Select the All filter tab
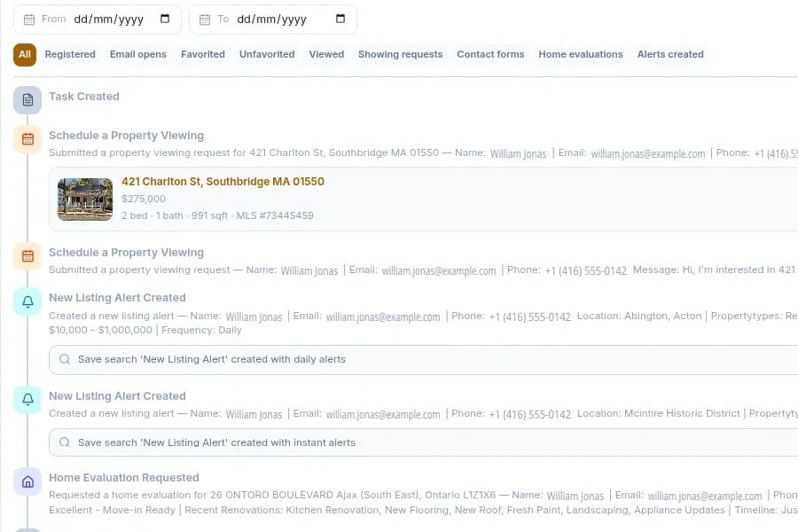798x532 pixels. 25,54
